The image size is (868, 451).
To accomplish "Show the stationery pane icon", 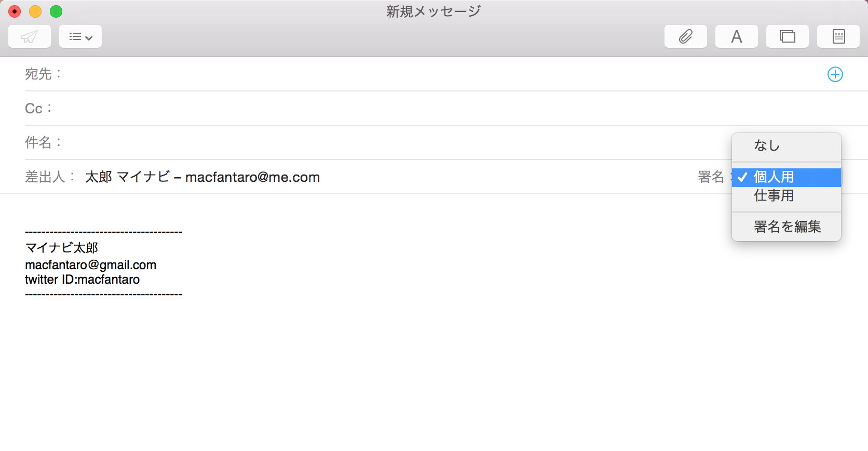I will point(838,36).
